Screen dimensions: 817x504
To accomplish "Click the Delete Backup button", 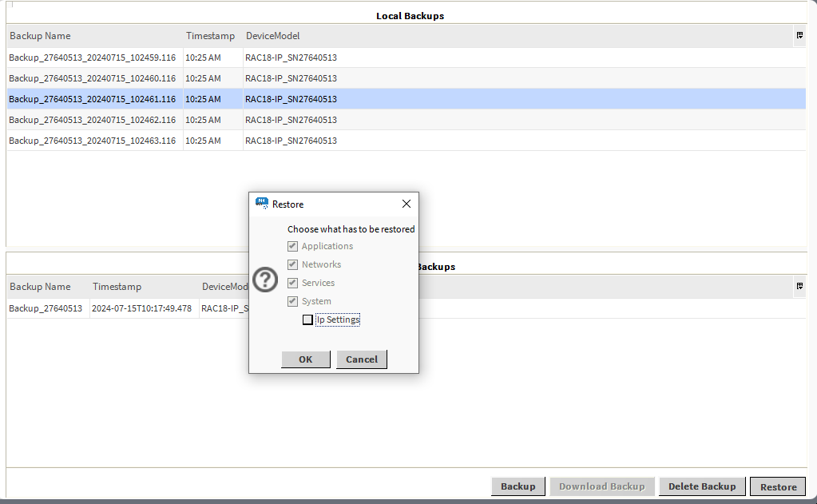I will coord(701,486).
